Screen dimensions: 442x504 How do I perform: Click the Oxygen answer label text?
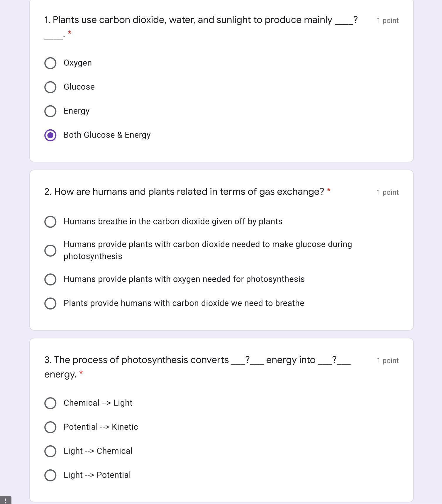(x=78, y=63)
